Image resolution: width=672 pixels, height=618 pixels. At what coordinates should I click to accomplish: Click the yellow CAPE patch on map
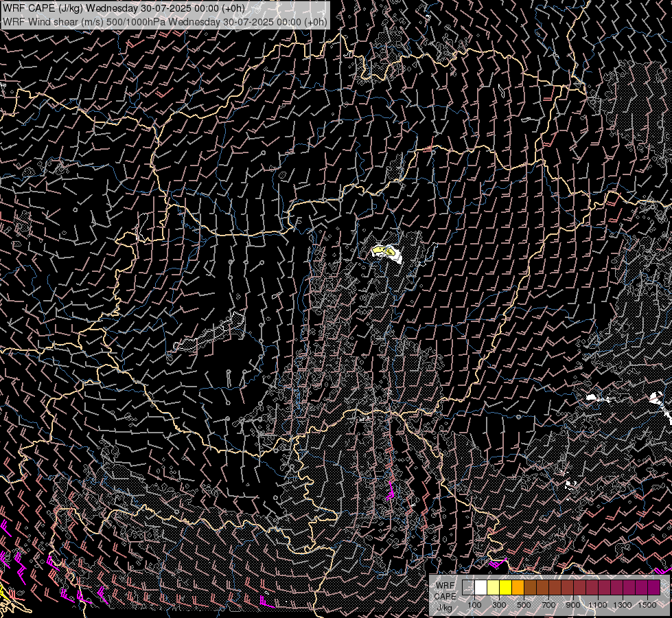click(384, 251)
